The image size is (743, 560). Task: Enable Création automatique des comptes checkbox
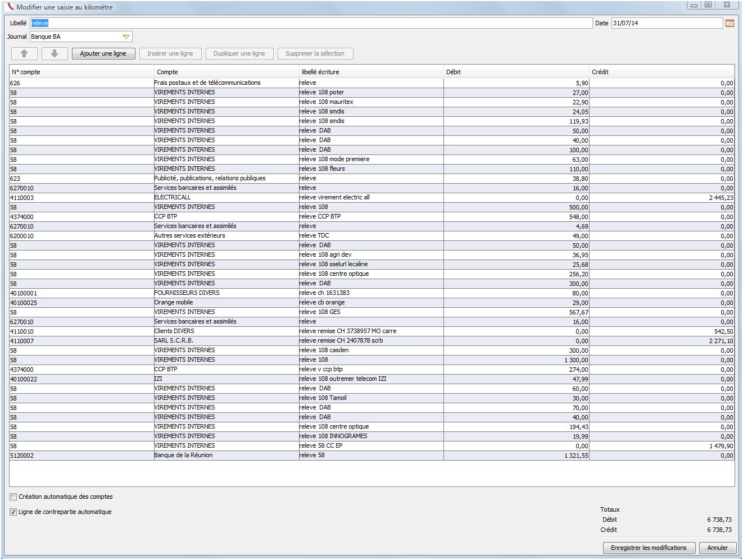pyautogui.click(x=13, y=497)
